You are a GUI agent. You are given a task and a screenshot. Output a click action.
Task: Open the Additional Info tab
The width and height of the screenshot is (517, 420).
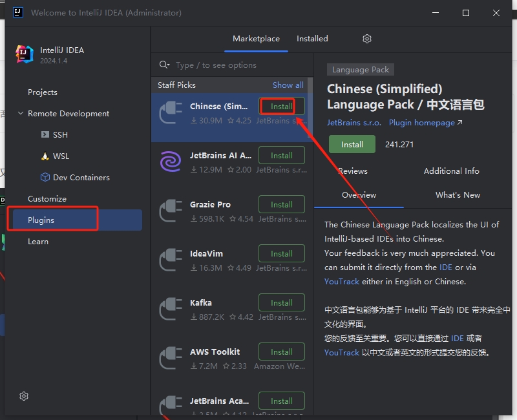click(x=451, y=171)
